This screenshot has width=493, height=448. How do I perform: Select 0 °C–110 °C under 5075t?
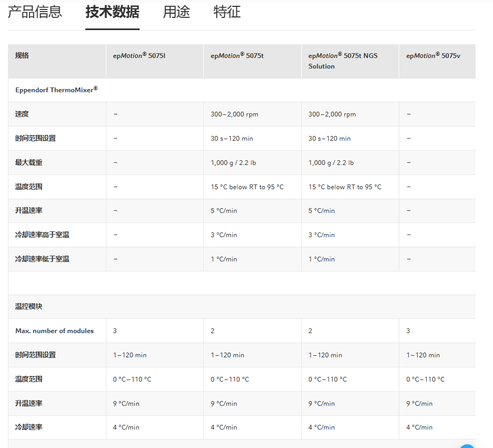[x=230, y=379]
